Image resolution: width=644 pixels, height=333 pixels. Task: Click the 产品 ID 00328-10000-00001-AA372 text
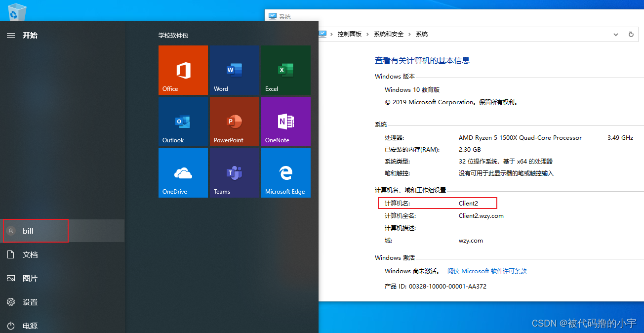coord(436,286)
